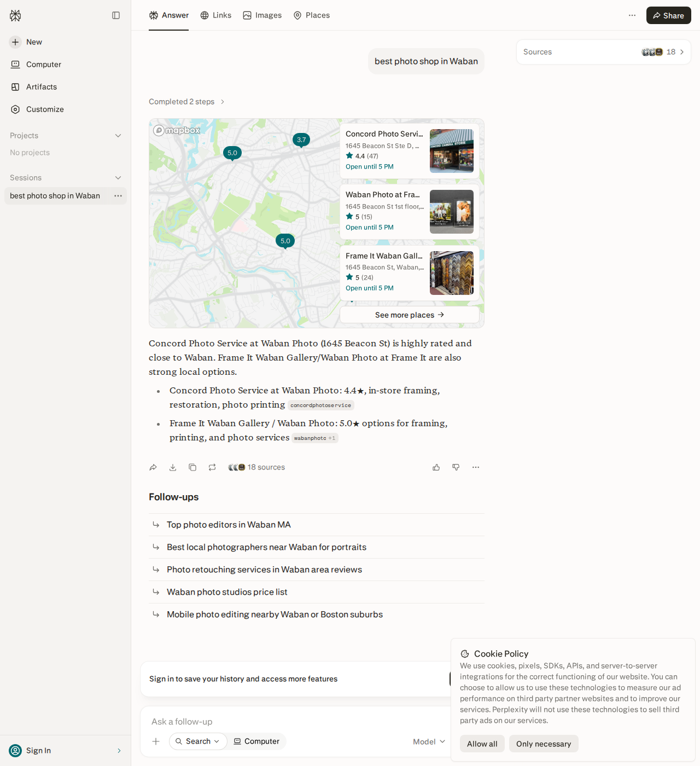The height and width of the screenshot is (766, 700).
Task: Expand the Search mode dropdown
Action: click(198, 741)
